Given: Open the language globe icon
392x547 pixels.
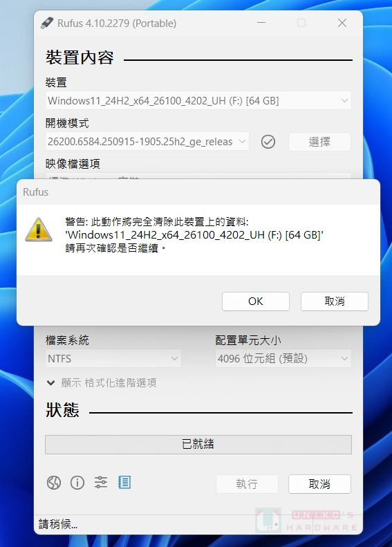Looking at the screenshot, I should 54,483.
